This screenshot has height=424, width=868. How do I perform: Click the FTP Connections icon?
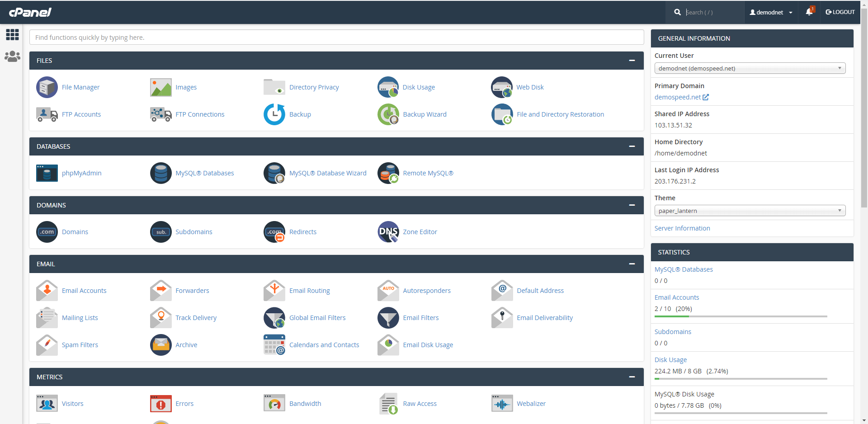pos(161,114)
